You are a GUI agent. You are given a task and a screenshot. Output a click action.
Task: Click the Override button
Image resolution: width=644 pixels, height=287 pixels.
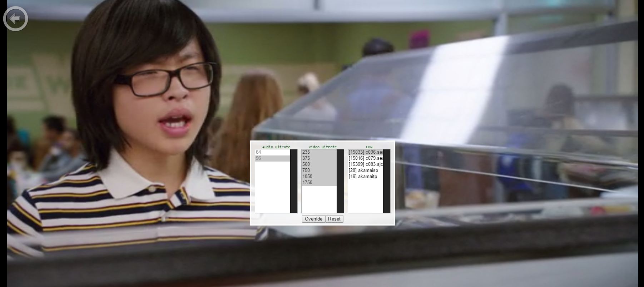click(313, 219)
